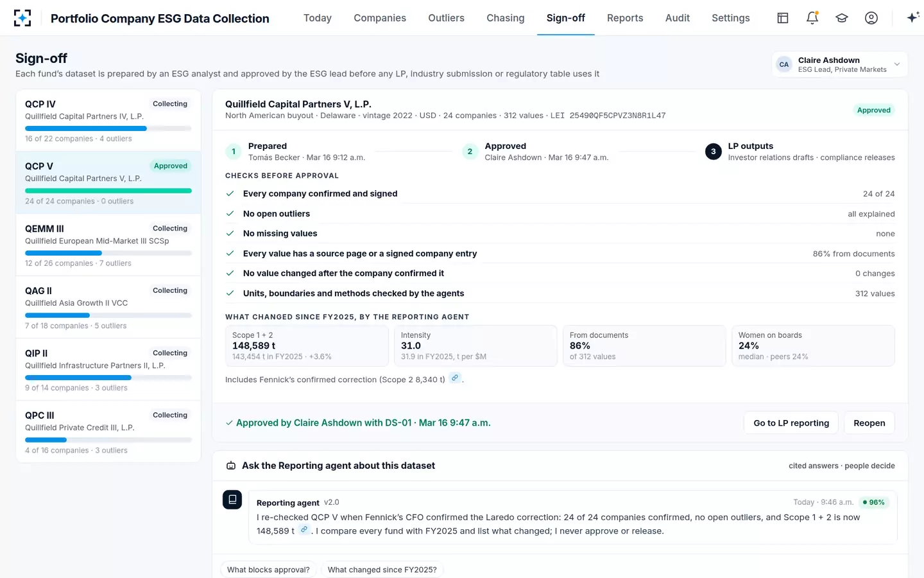
Task: Click the Reopen button
Action: [x=869, y=423]
